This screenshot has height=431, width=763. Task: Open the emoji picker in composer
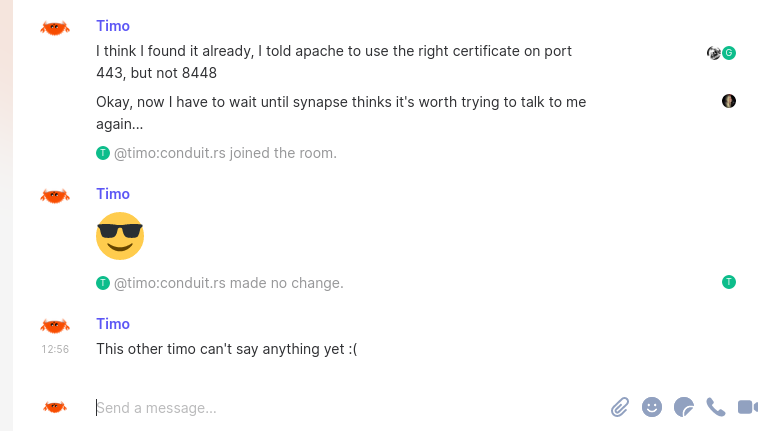[652, 407]
